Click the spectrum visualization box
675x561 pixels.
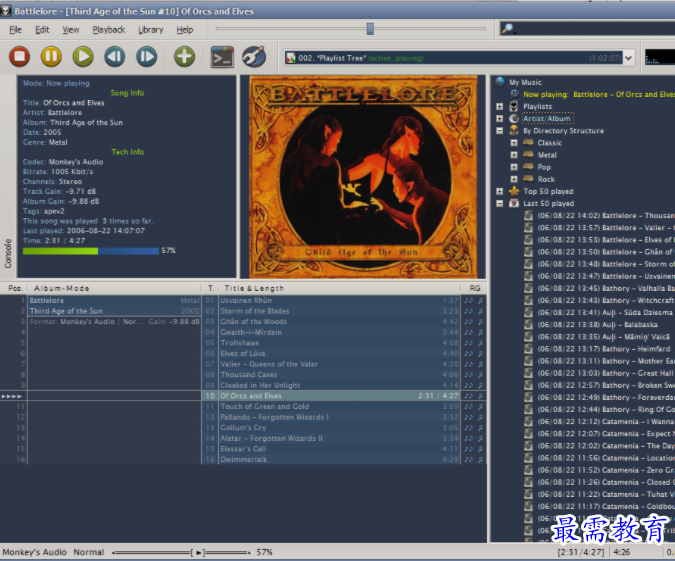coord(660,57)
